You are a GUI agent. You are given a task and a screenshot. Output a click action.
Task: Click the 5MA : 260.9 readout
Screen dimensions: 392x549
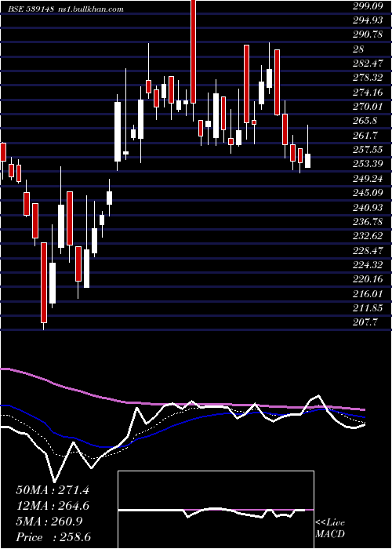(x=49, y=522)
